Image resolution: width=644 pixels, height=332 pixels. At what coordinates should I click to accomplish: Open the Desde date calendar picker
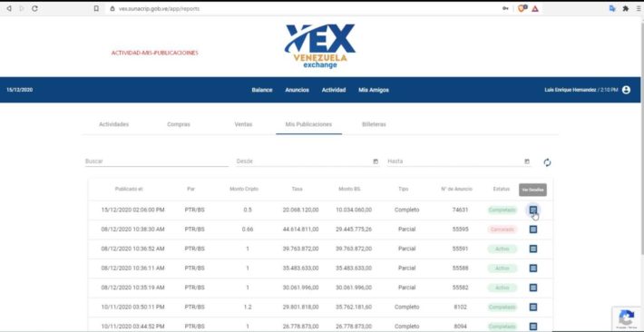376,161
